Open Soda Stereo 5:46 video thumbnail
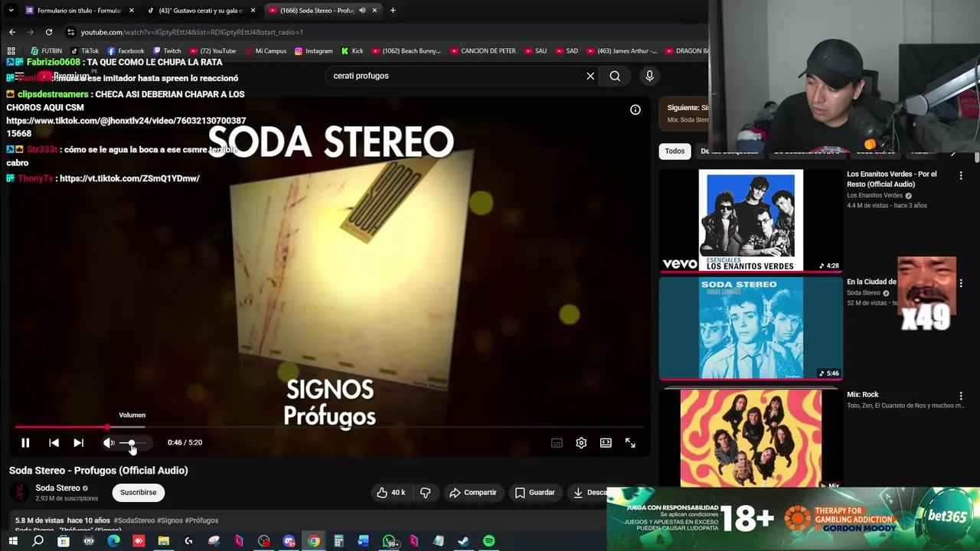980x551 pixels. (750, 328)
